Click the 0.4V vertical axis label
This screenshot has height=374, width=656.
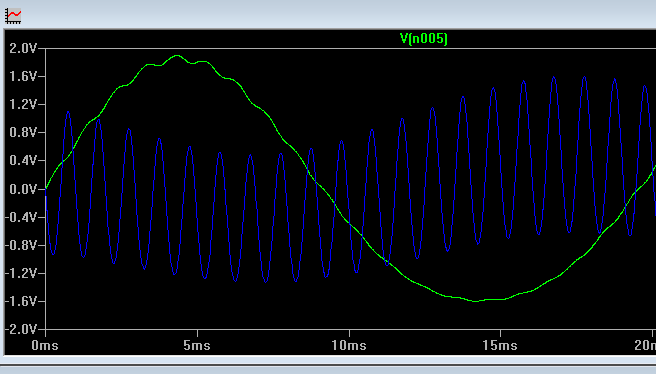[x=23, y=160]
